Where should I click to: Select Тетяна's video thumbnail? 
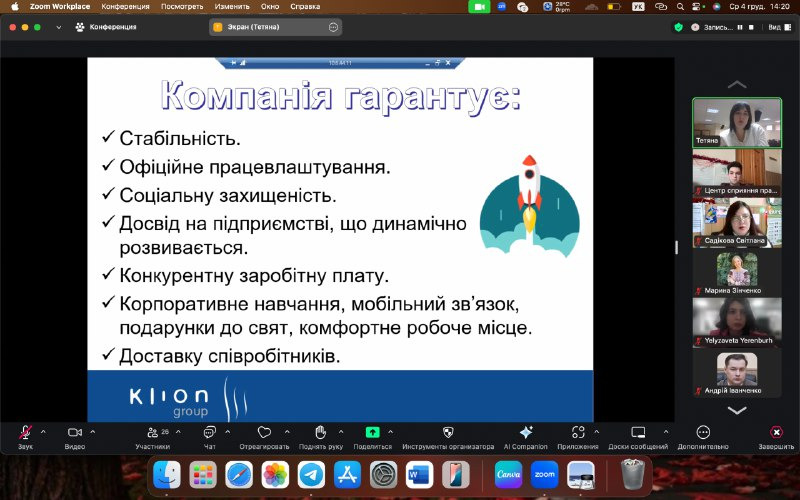[x=737, y=122]
